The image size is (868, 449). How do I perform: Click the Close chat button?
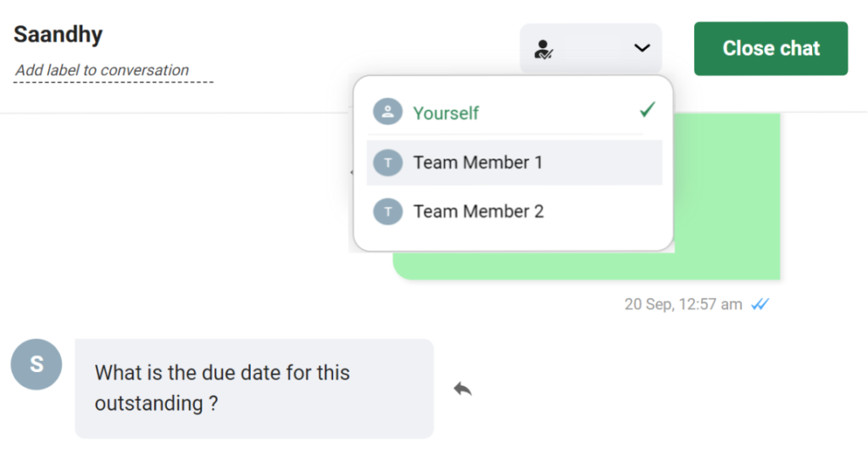pos(771,48)
